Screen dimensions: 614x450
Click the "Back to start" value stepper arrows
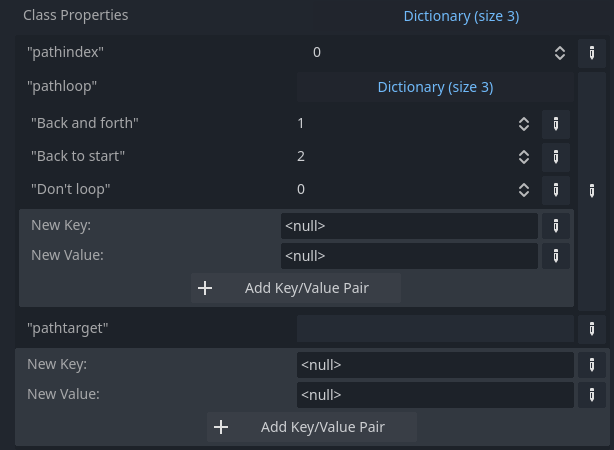pyautogui.click(x=523, y=157)
